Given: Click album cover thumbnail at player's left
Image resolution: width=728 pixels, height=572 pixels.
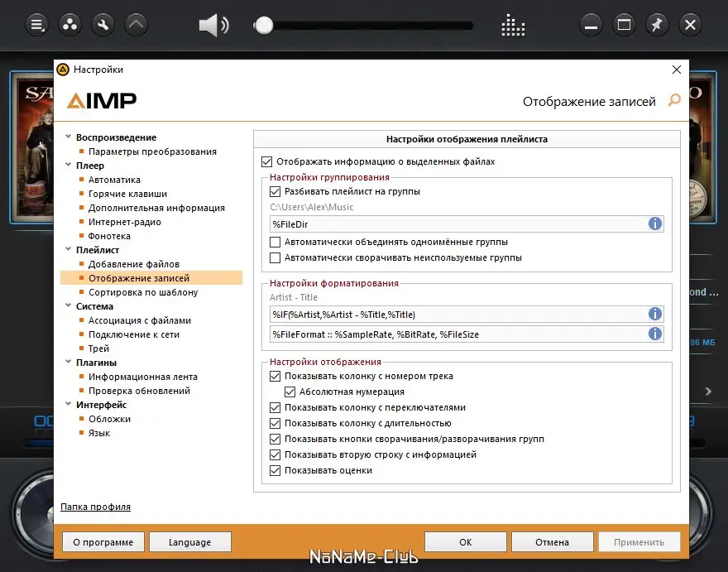Looking at the screenshot, I should click(x=32, y=147).
